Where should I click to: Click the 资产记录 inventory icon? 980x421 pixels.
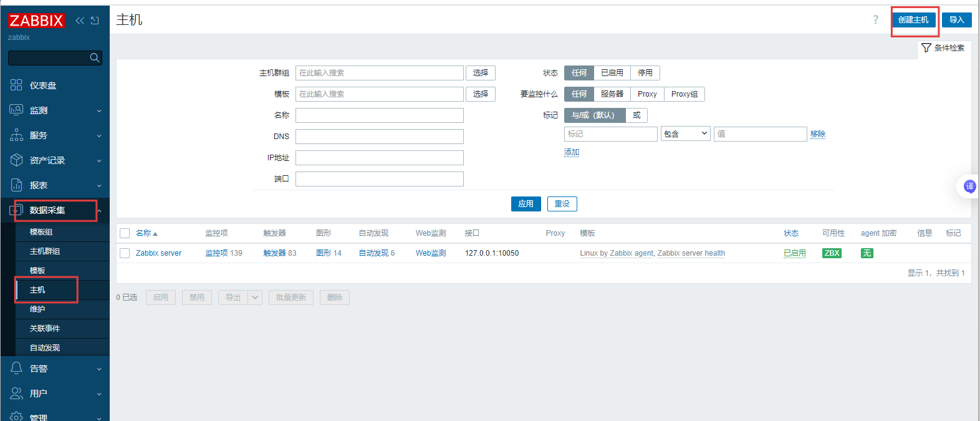click(x=16, y=160)
